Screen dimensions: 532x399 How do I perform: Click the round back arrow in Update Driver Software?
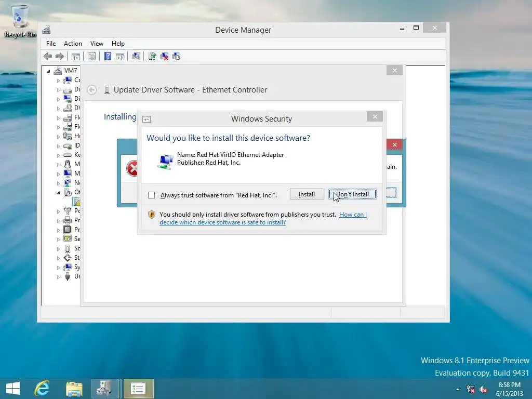coord(91,90)
